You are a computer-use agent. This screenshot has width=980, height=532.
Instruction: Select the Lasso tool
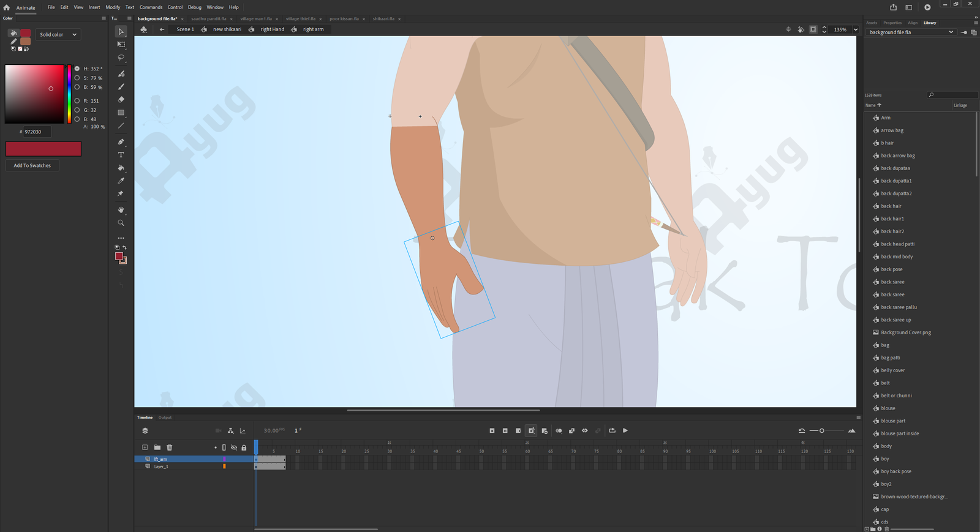pos(121,58)
